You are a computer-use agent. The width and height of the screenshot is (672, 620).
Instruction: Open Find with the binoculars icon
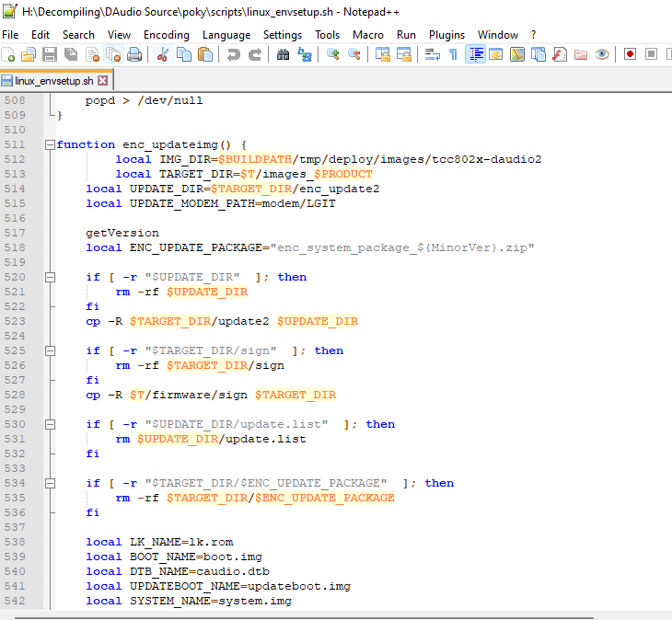point(283,55)
